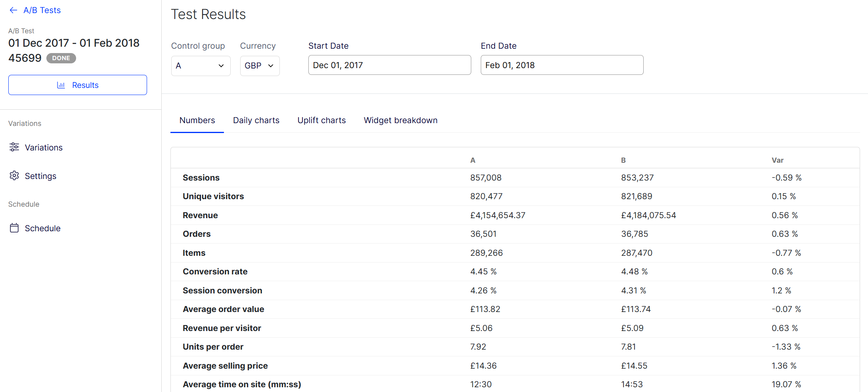Click the chevron arrow in Control group selector
This screenshot has width=868, height=392.
point(221,66)
